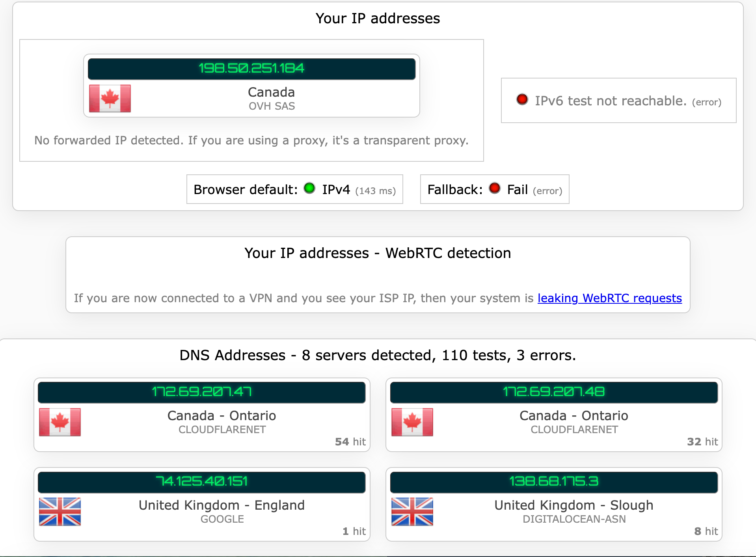Click the UK flag next to the GOOGLE DNS entry

pos(60,512)
